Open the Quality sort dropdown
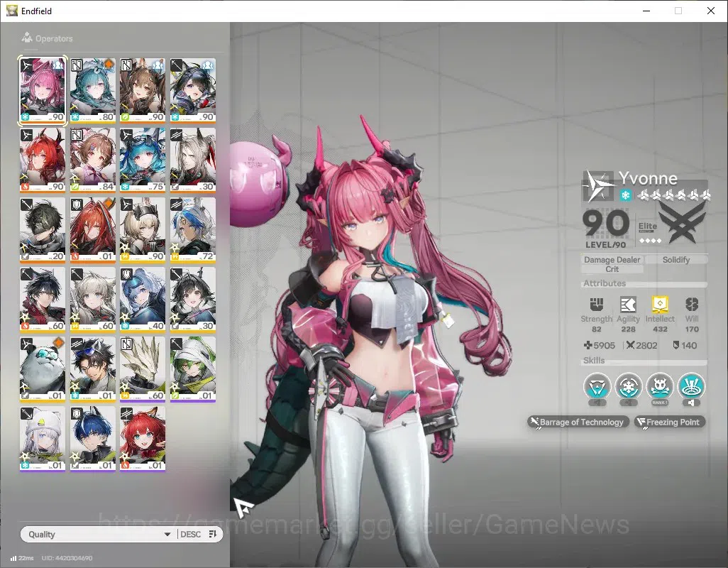Viewport: 728px width, 568px height. [x=99, y=534]
